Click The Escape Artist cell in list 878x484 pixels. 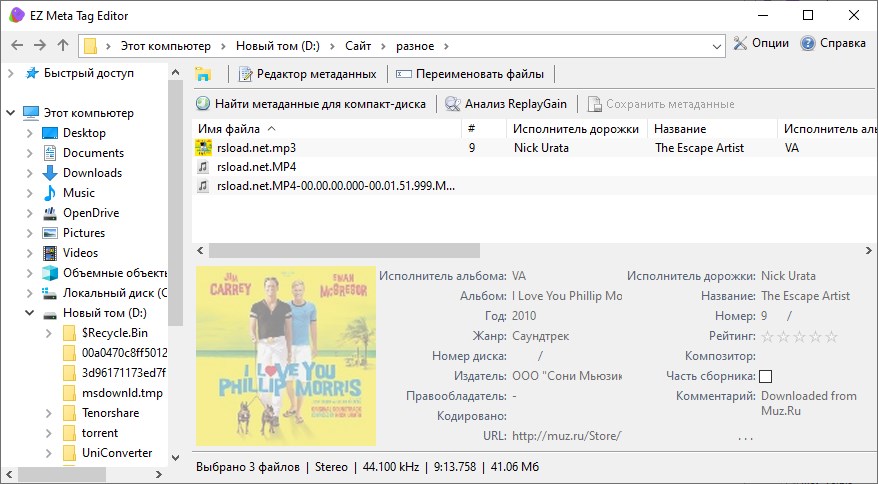pos(699,148)
